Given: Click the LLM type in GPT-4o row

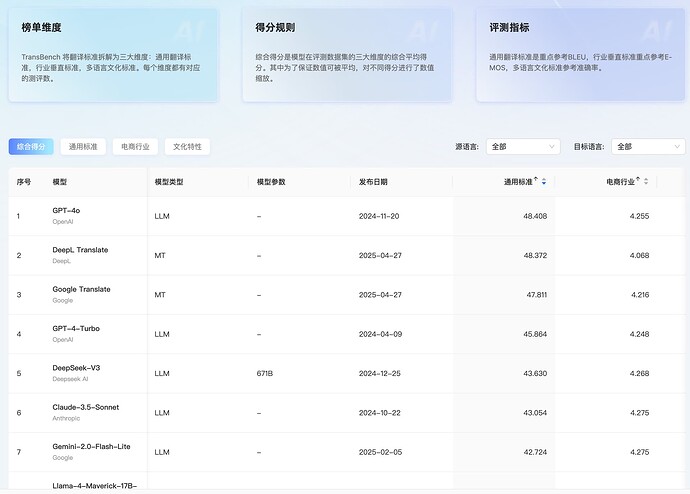Looking at the screenshot, I should (x=162, y=216).
